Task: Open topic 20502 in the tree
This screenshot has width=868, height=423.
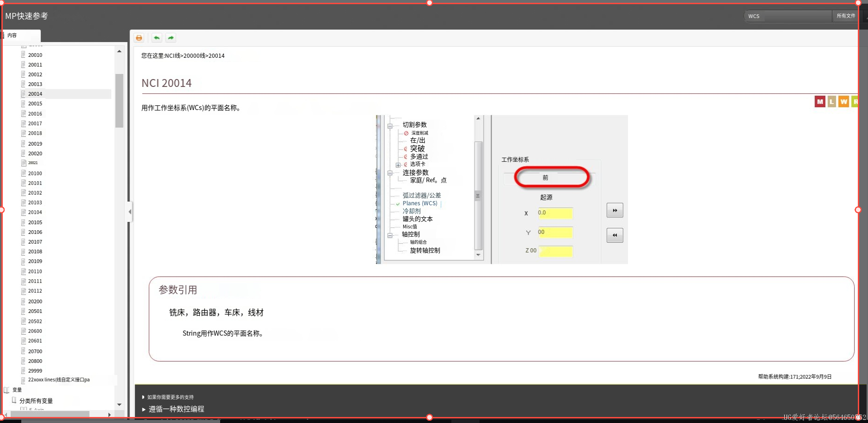Action: [35, 321]
